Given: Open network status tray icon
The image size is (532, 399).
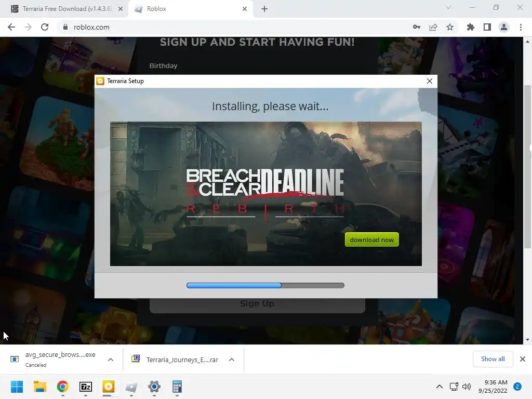Looking at the screenshot, I should (x=454, y=387).
